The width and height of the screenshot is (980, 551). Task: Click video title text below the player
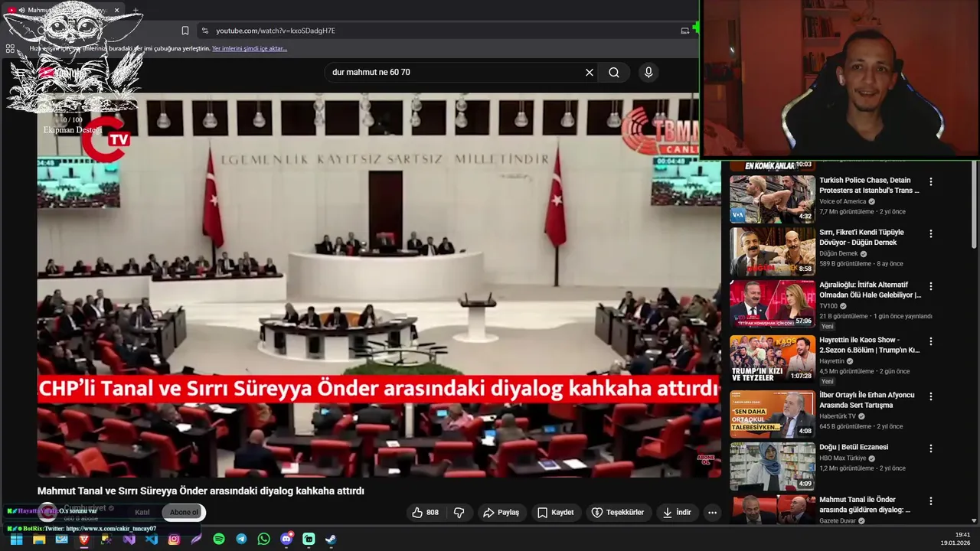tap(201, 491)
